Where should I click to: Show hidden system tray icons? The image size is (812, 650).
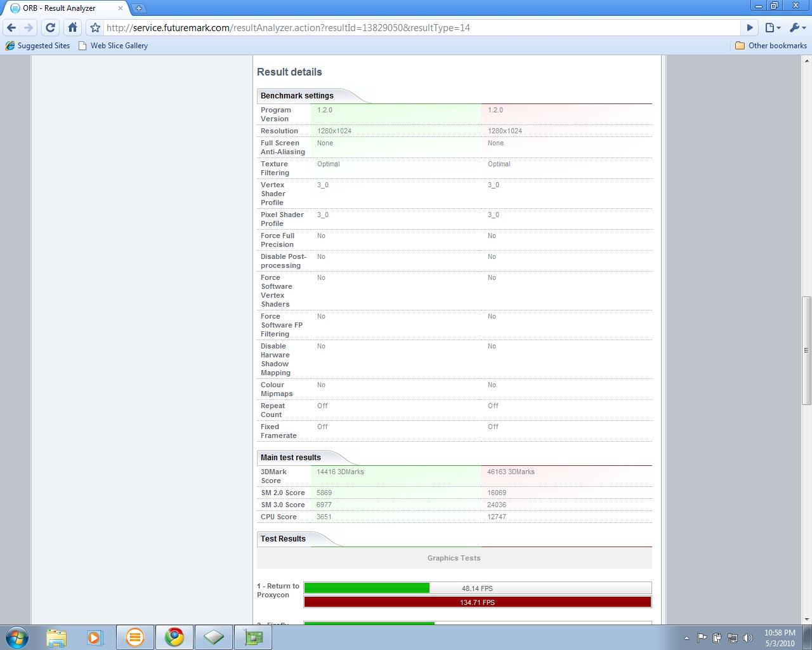coord(686,638)
